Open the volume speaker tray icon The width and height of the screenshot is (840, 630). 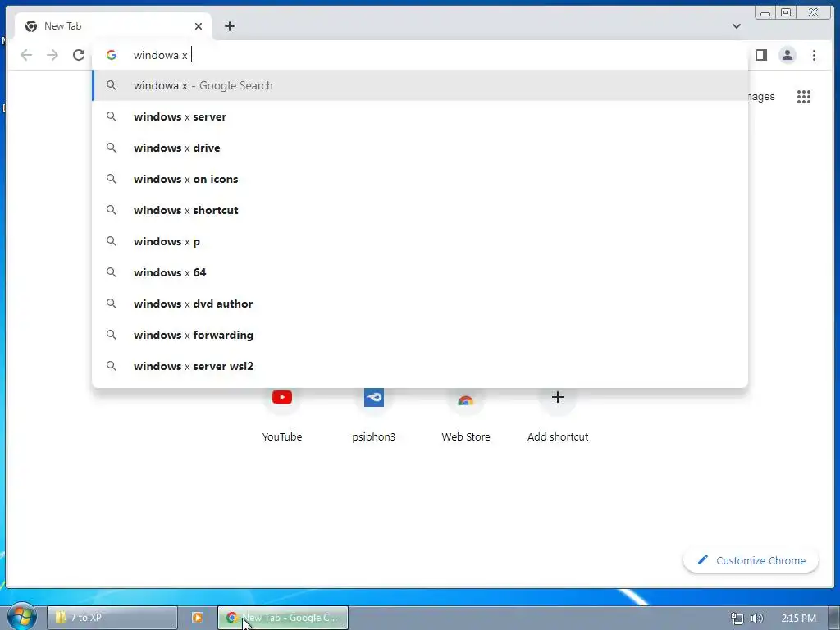tap(757, 619)
